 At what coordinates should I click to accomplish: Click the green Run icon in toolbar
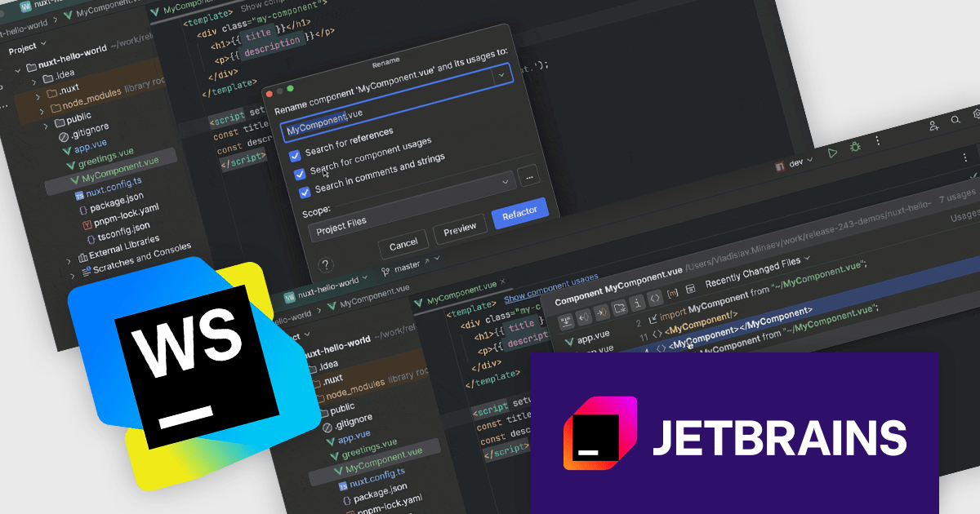(x=832, y=153)
